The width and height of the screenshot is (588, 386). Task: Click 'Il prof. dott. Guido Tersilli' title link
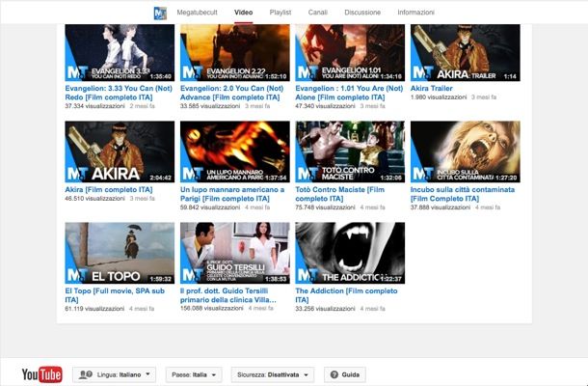pyautogui.click(x=228, y=295)
